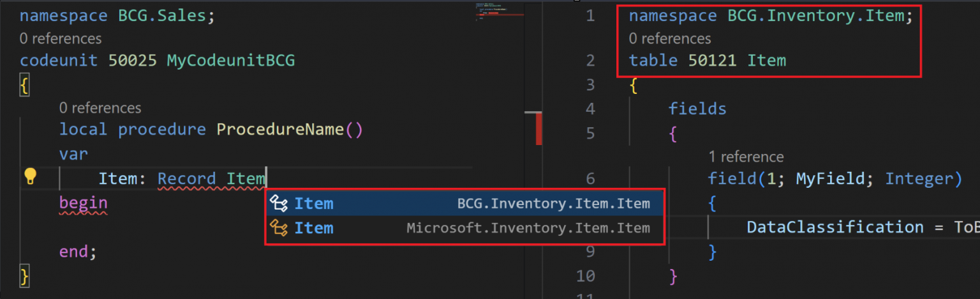The height and width of the screenshot is (299, 980).
Task: Click the MyCodeunitBCG codeunit name
Action: (230, 61)
